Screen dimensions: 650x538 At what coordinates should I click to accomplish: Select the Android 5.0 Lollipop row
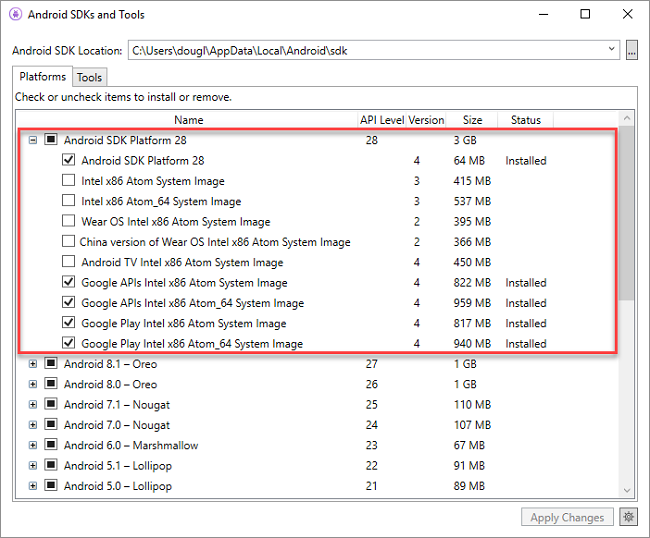point(317,486)
